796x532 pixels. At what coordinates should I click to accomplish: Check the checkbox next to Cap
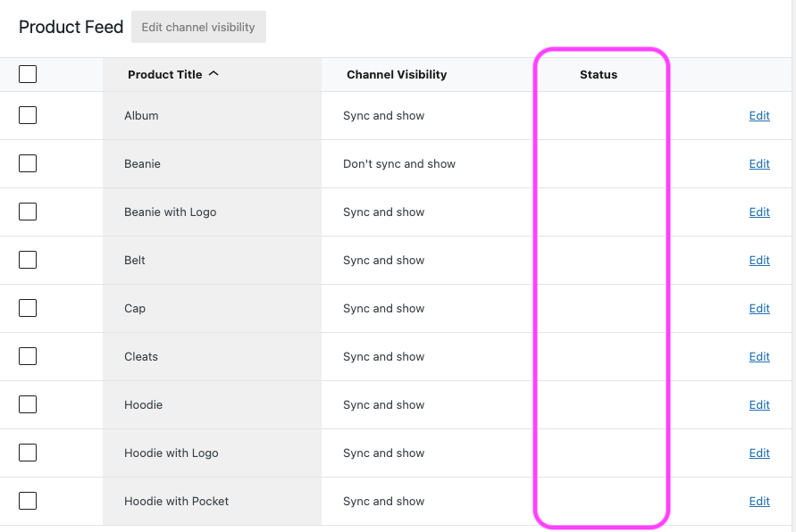[x=27, y=308]
